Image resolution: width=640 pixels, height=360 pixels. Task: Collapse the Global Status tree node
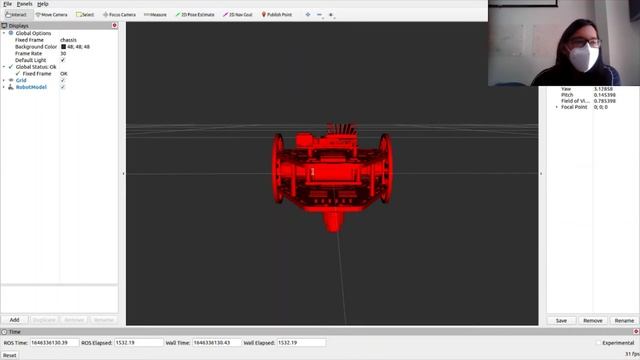point(4,67)
